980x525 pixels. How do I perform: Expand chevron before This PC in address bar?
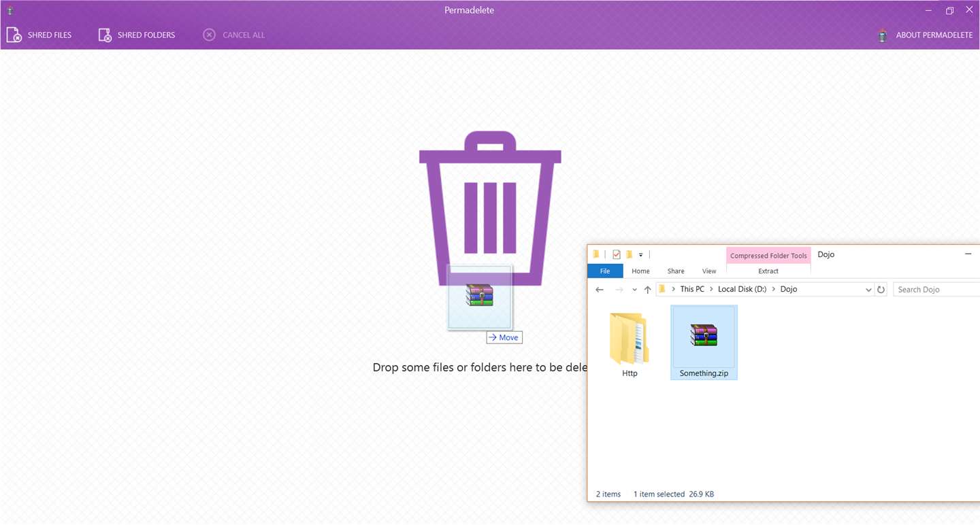pyautogui.click(x=674, y=289)
